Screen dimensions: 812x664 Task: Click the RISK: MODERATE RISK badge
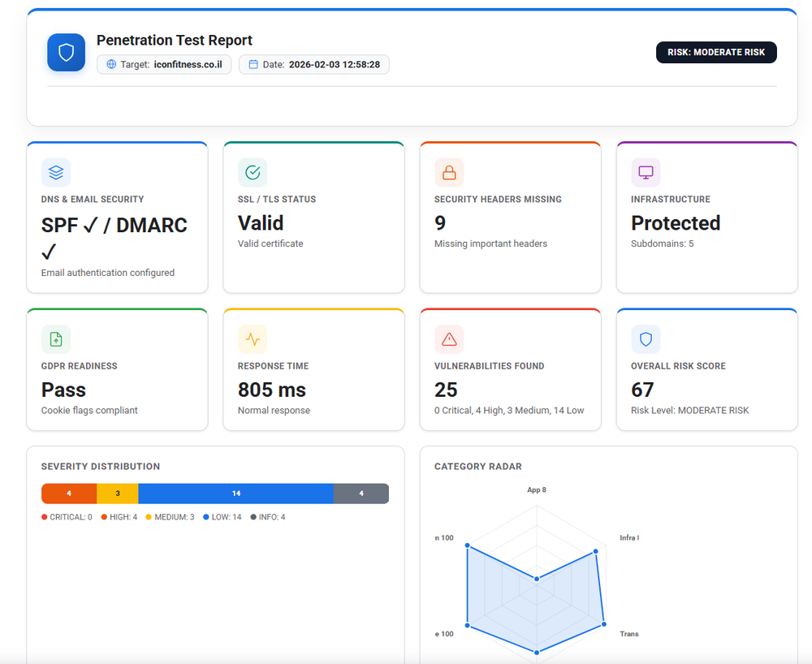(716, 52)
